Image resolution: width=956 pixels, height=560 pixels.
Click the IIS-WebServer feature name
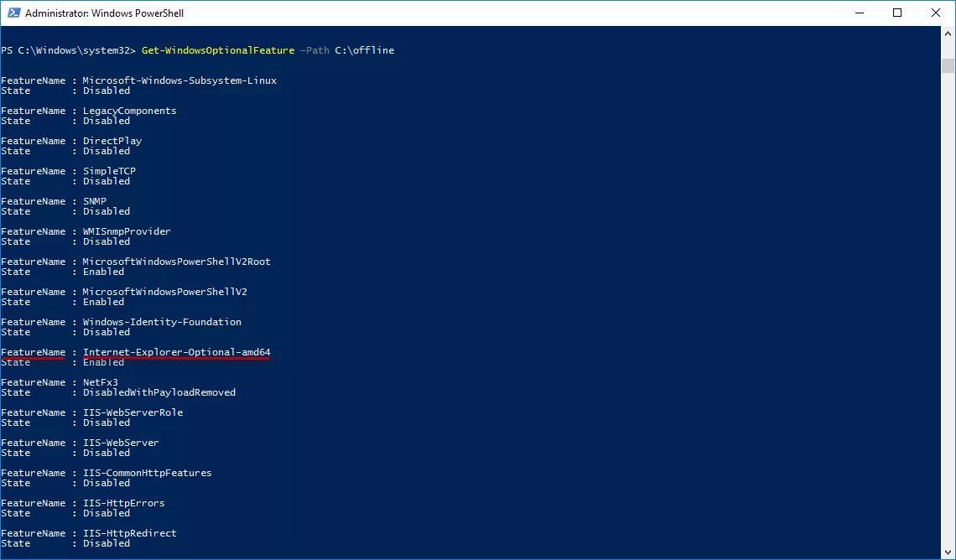[x=121, y=443]
